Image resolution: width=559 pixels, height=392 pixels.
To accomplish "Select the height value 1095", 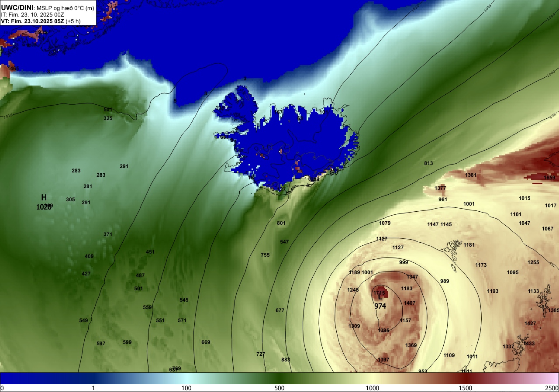I will [513, 272].
